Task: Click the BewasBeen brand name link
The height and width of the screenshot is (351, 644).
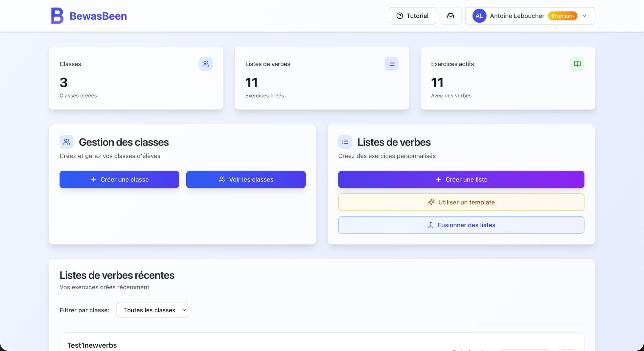Action: 98,16
